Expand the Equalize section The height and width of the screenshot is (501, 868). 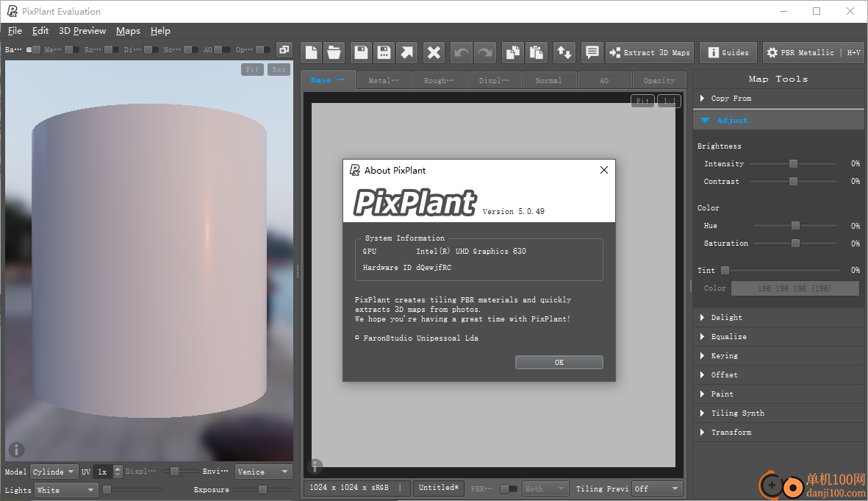778,336
